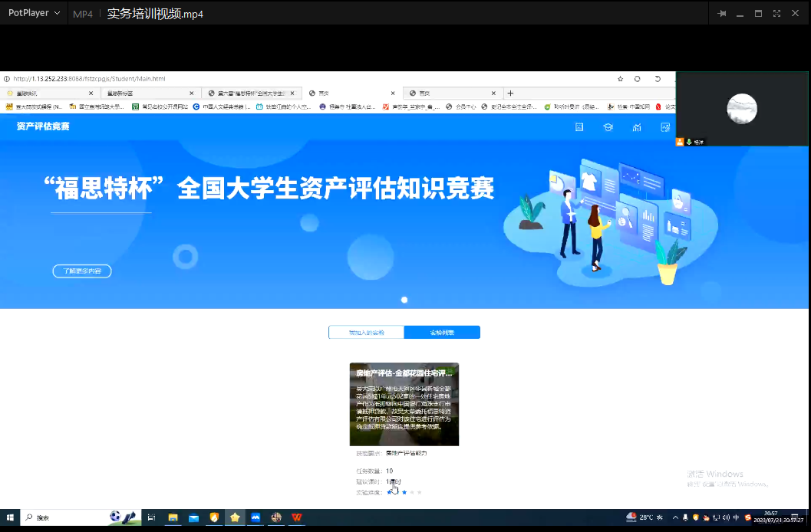Open the red WPS icon on the taskbar
Screen dimensions: 811x532
pyautogui.click(x=297, y=517)
